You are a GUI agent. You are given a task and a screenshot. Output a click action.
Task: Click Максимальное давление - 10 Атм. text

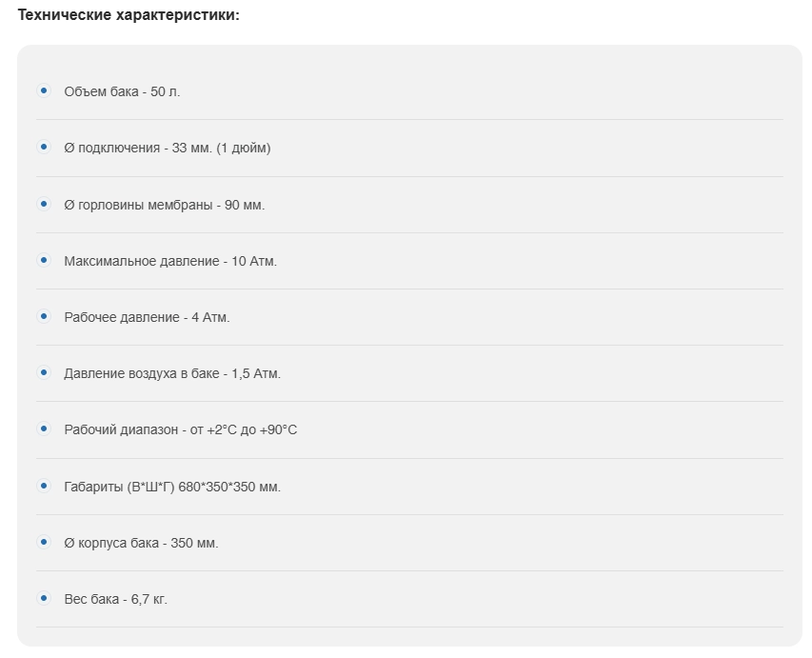[170, 261]
